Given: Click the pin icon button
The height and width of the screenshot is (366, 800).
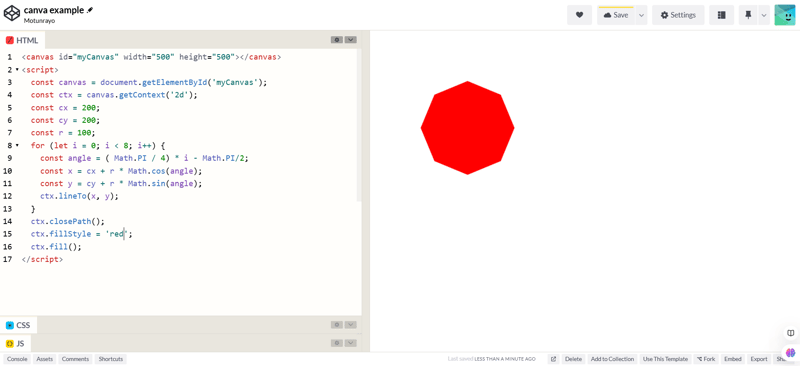Looking at the screenshot, I should coord(748,15).
